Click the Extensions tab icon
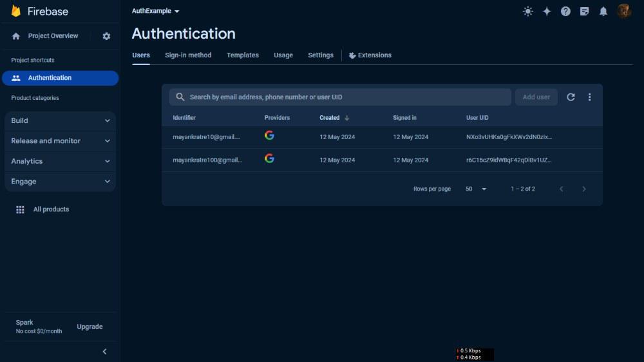The width and height of the screenshot is (644, 362). pos(352,55)
